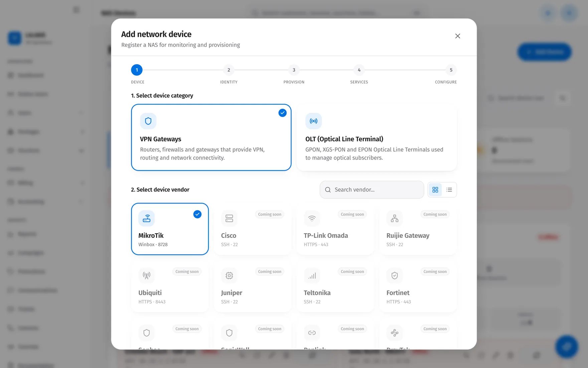Switch vendor list to list view

(x=449, y=190)
